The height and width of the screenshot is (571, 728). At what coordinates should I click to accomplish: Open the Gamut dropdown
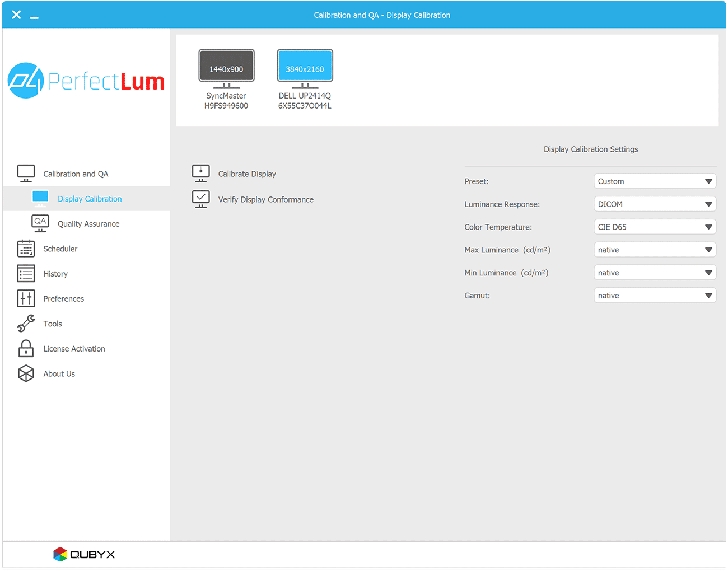655,296
